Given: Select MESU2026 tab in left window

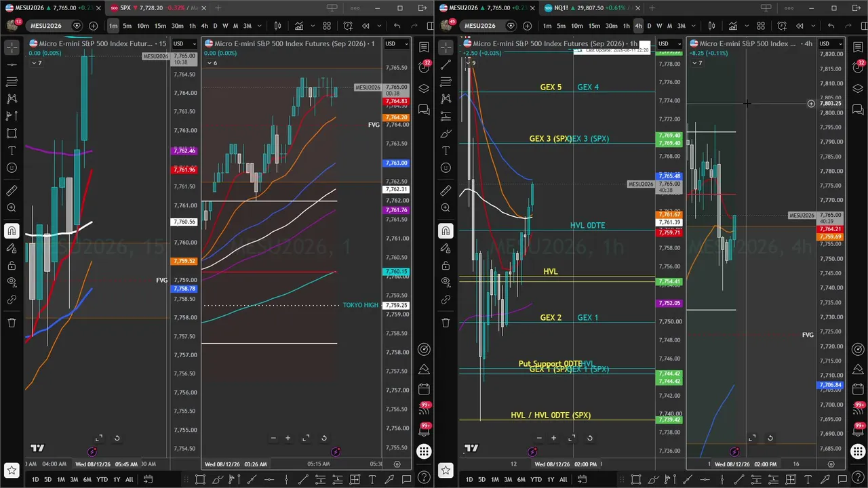Looking at the screenshot, I should tap(53, 8).
